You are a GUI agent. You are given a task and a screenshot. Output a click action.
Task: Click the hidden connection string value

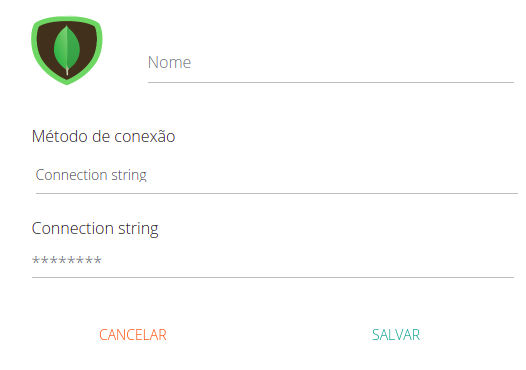coord(67,260)
